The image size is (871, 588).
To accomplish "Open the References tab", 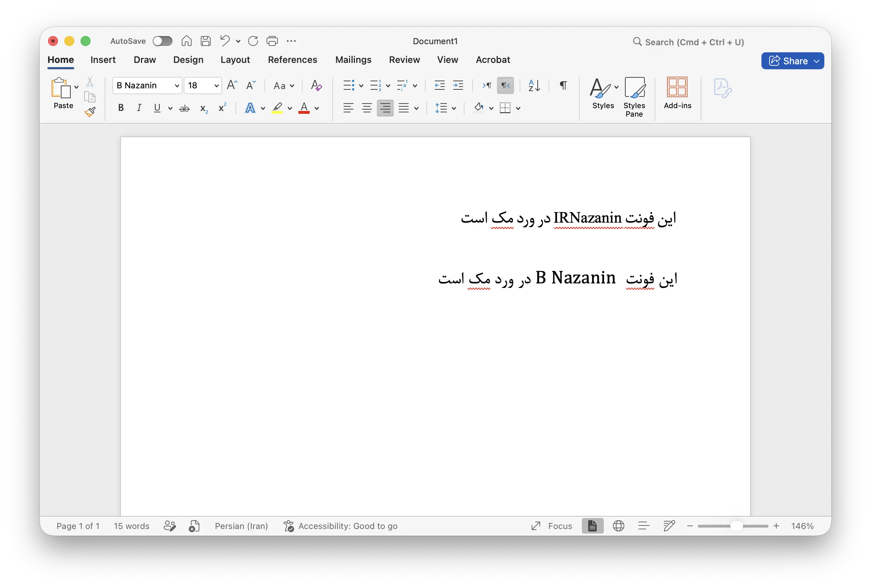I will click(292, 60).
